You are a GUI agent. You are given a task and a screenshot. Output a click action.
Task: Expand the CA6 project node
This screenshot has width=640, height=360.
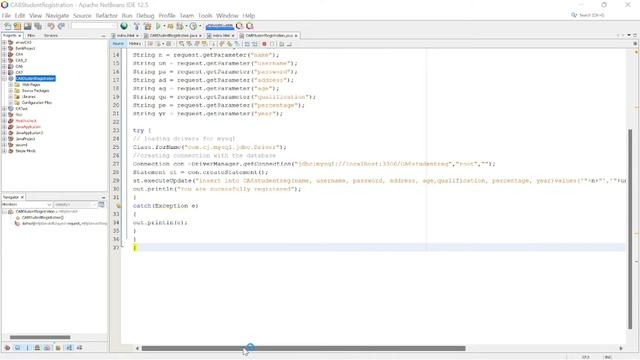pos(4,66)
